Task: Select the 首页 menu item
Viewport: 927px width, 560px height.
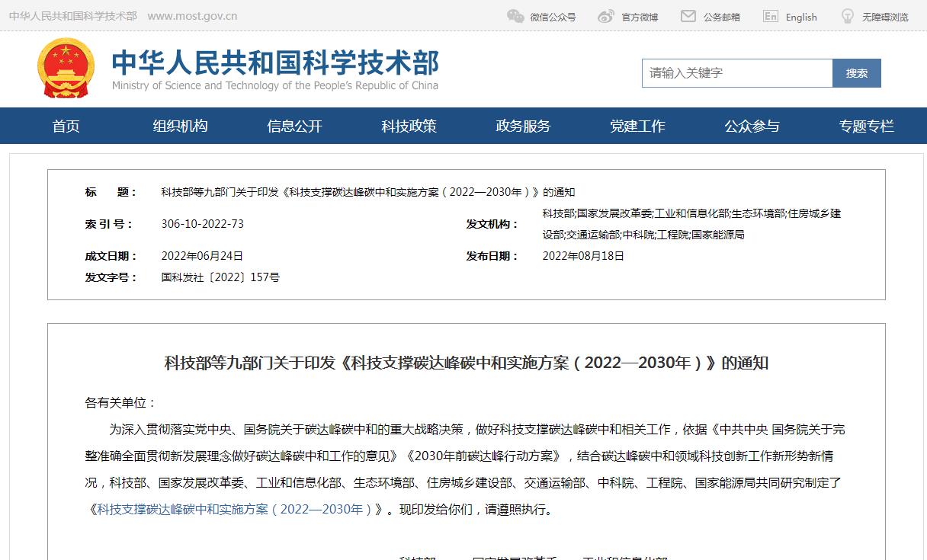Action: click(x=65, y=126)
